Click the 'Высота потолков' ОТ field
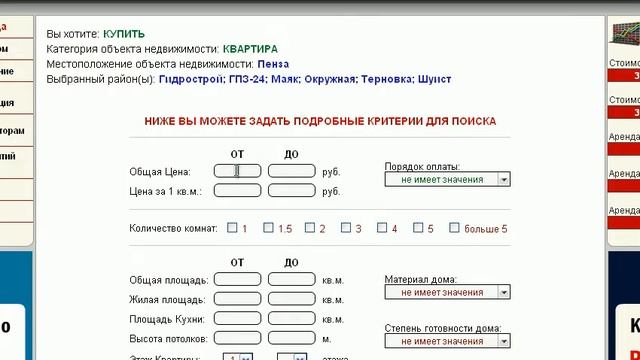Screen dimensions: 640x360 tap(238, 338)
